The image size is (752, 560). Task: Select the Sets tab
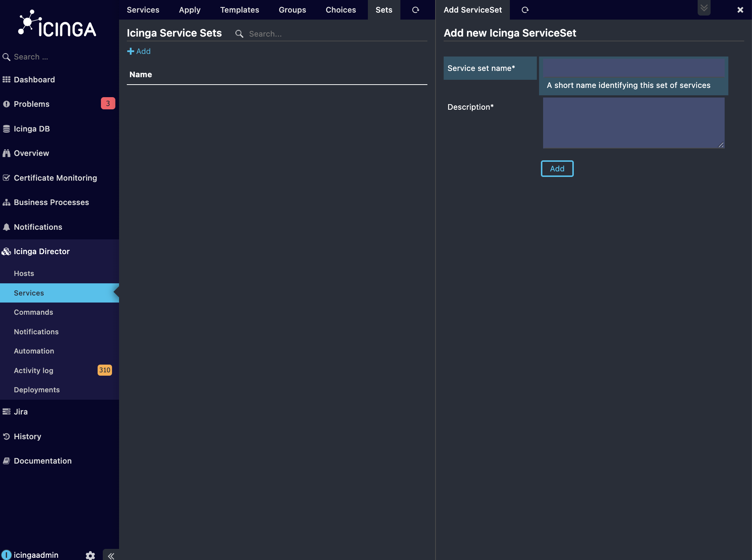pos(384,10)
